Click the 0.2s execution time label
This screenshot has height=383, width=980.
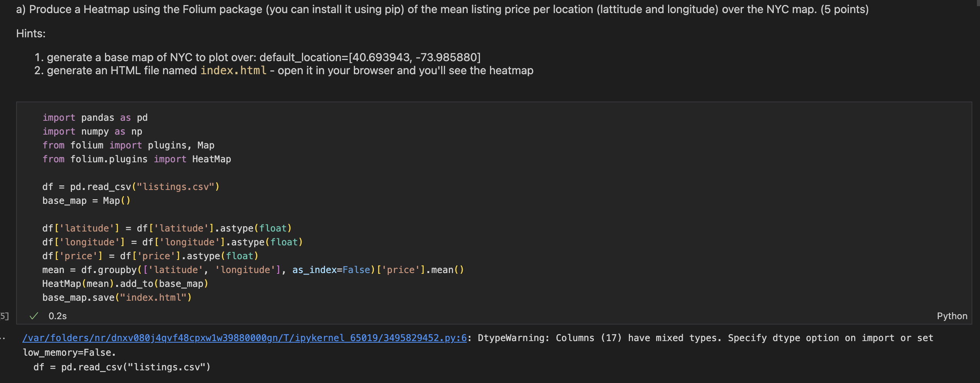click(x=58, y=316)
